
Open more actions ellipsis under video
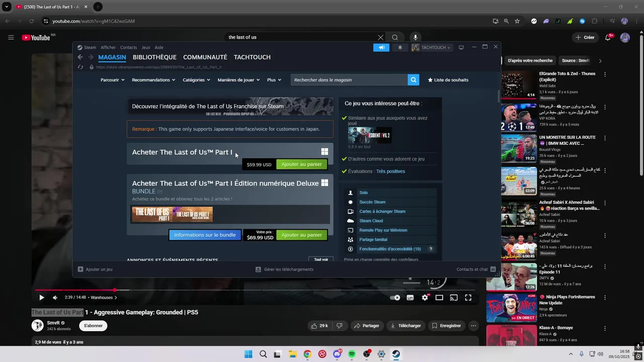pyautogui.click(x=473, y=326)
